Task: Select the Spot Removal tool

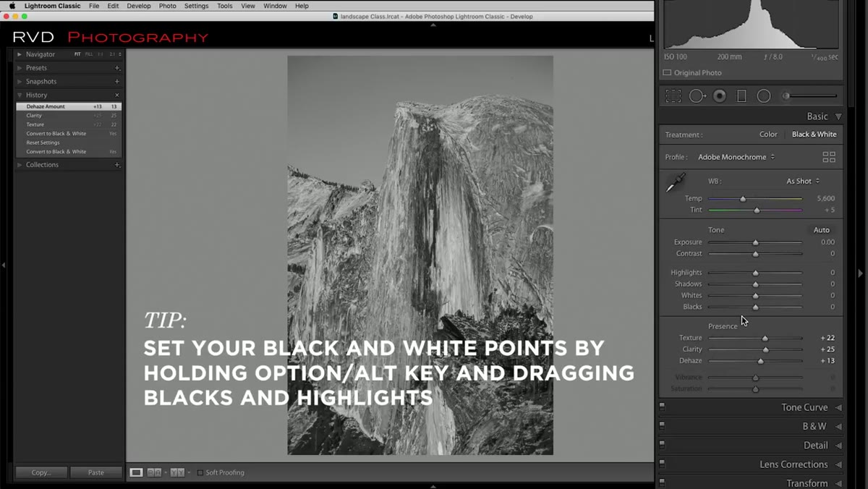Action: pyautogui.click(x=697, y=96)
